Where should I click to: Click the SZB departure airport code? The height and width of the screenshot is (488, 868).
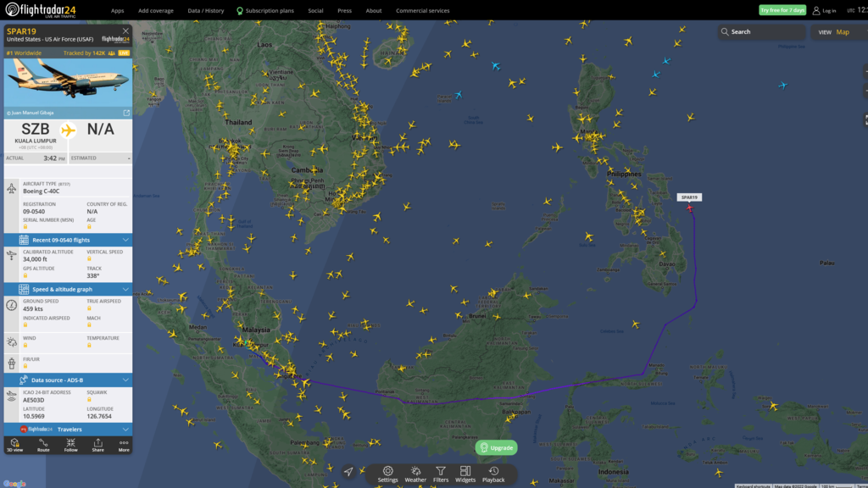(36, 130)
